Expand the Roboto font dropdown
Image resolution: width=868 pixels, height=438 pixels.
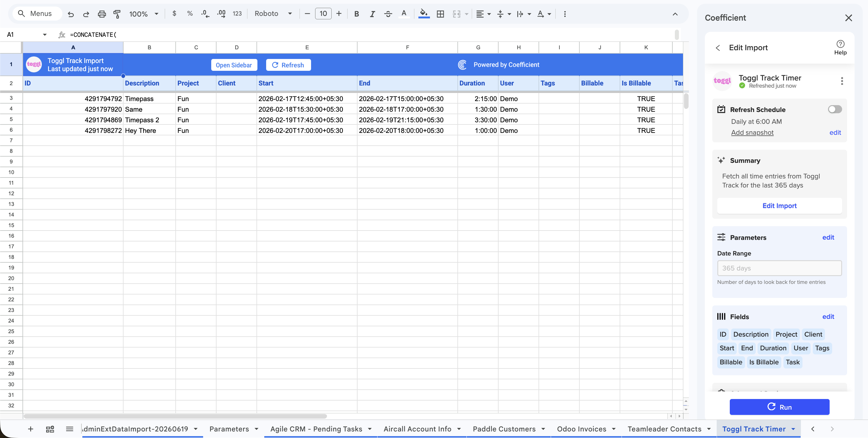pos(273,13)
